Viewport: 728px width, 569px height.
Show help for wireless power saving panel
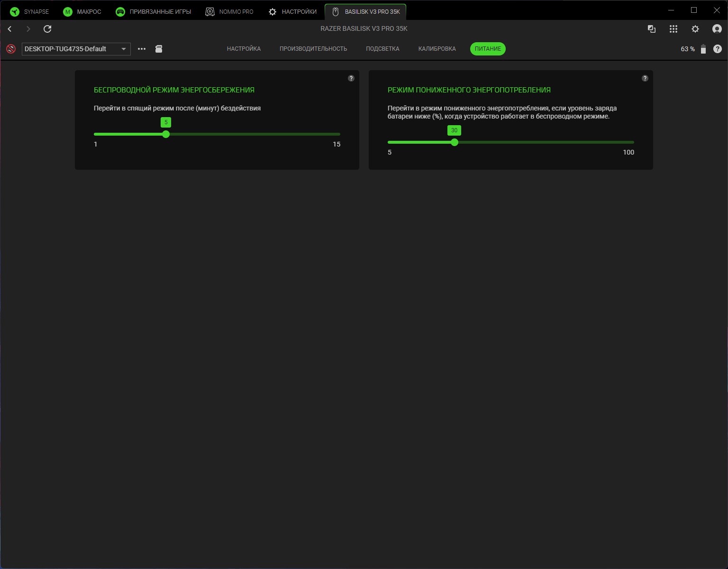pos(351,78)
